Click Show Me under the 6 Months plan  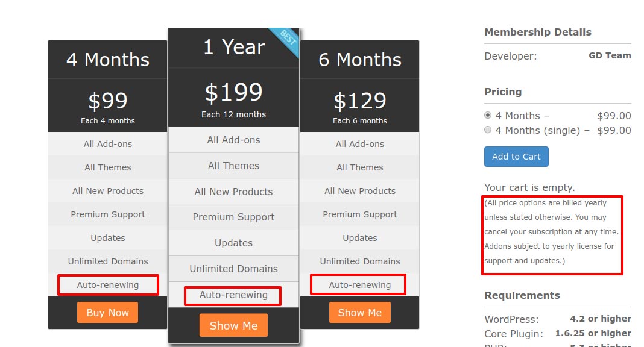[359, 313]
